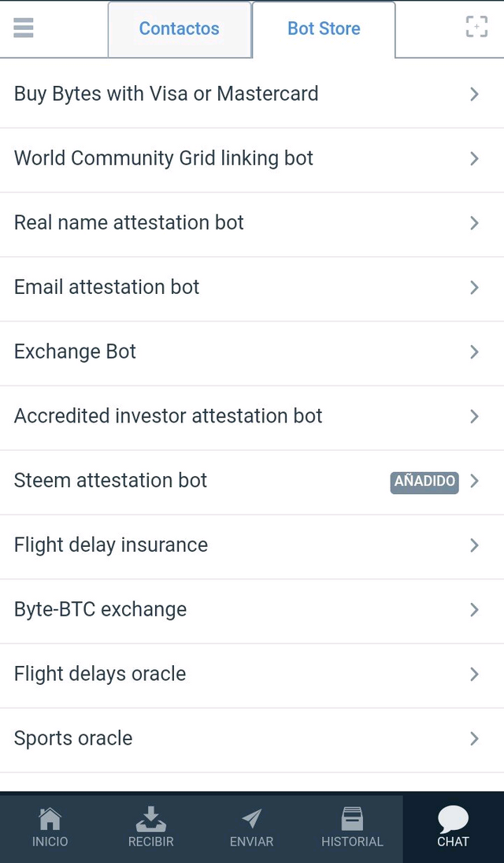Switch to the Contactos tab
The height and width of the screenshot is (863, 504).
(x=180, y=29)
